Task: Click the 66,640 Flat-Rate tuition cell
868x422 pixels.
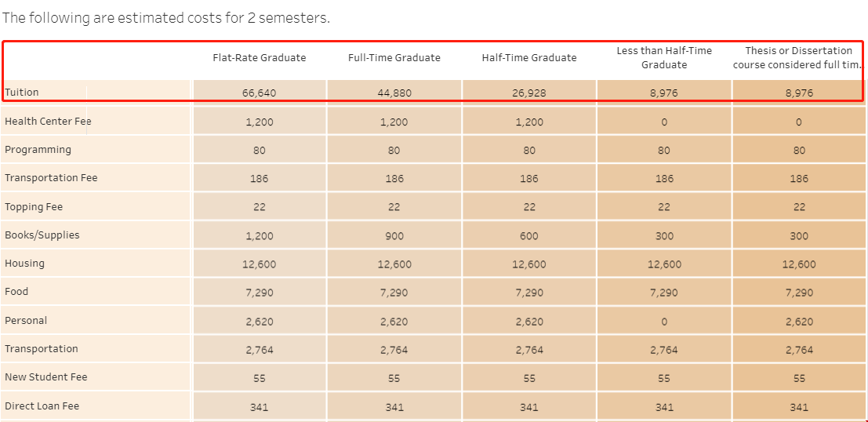Action: [260, 93]
